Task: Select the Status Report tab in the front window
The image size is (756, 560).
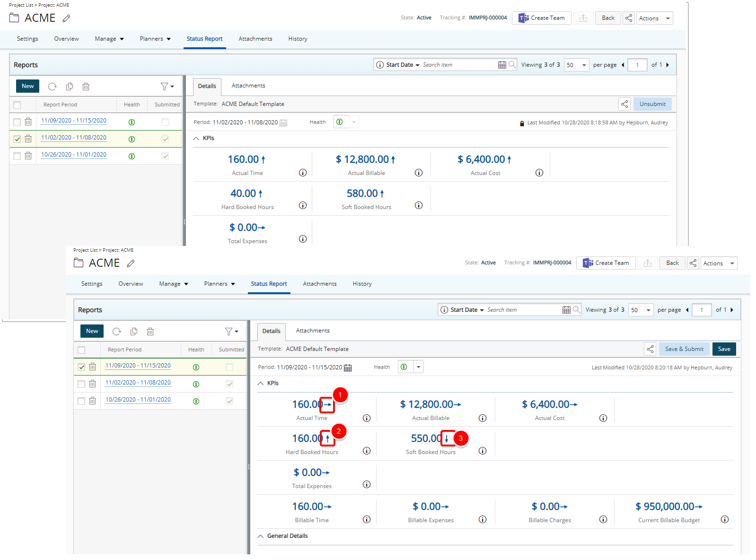Action: point(269,284)
